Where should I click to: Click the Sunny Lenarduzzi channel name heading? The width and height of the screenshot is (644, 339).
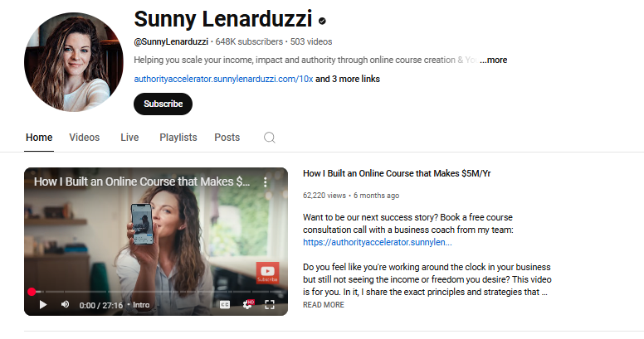pos(223,19)
